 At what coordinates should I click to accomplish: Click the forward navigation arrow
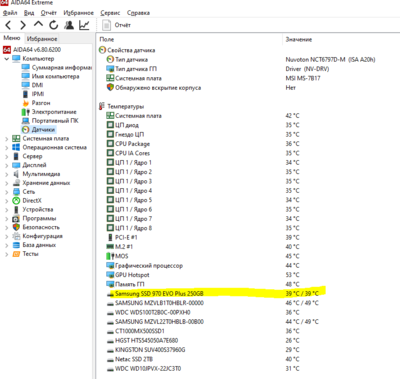[23, 25]
